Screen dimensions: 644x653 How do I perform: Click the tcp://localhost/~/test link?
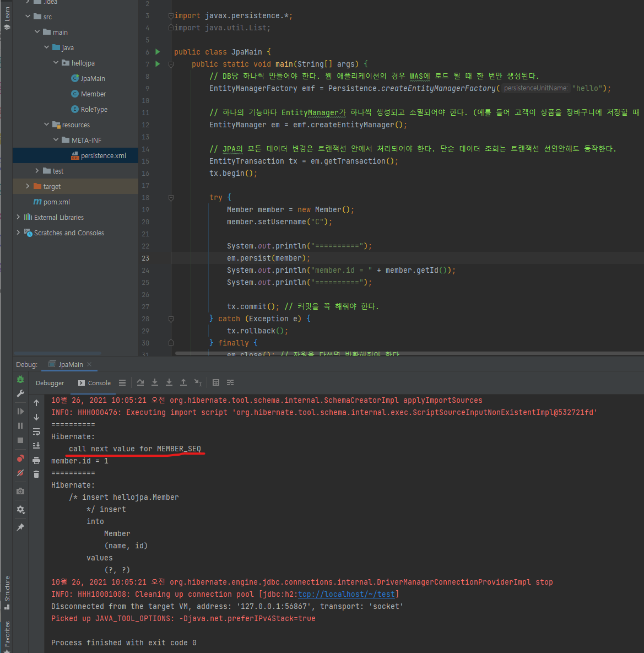347,594
